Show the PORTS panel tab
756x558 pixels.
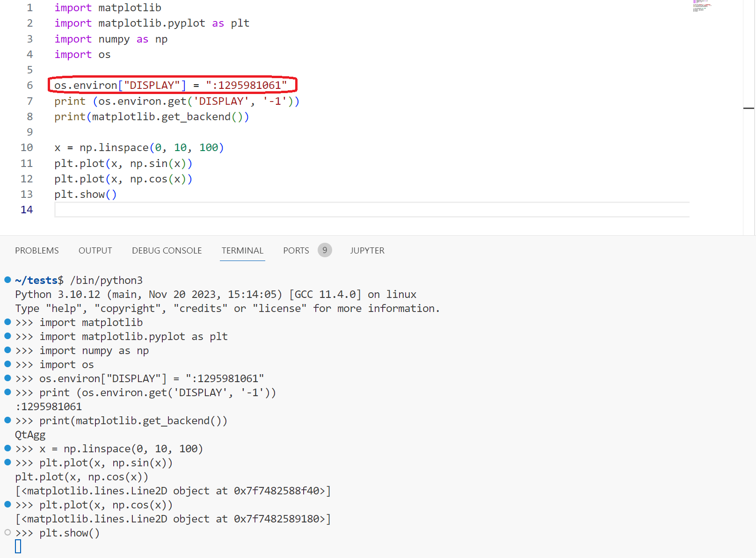click(296, 251)
